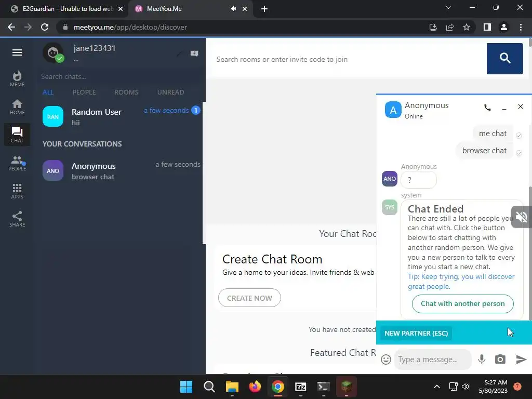This screenshot has width=532, height=399.
Task: Close the E2Guardian tab
Action: (121, 9)
